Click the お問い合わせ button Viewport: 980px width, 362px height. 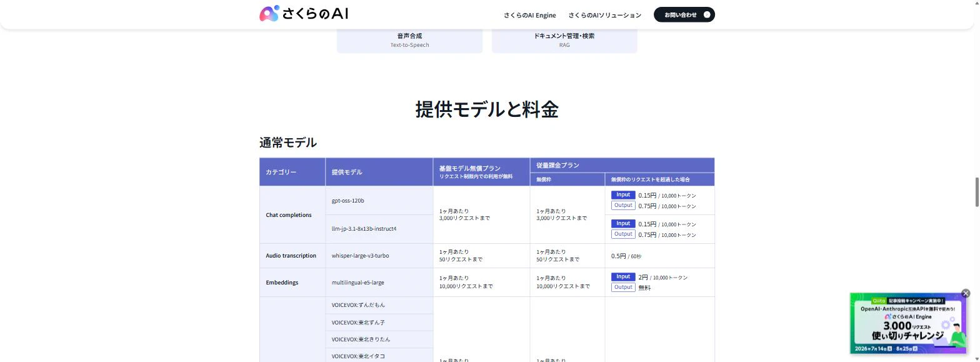pyautogui.click(x=684, y=14)
